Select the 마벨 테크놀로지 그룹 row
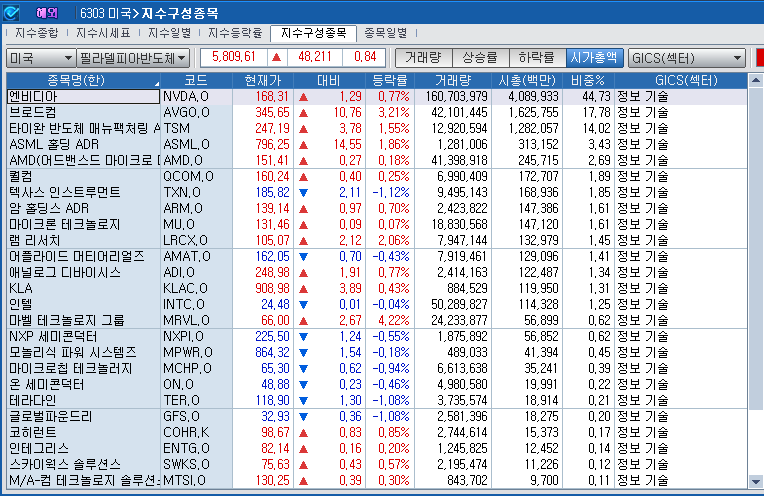 (x=377, y=321)
